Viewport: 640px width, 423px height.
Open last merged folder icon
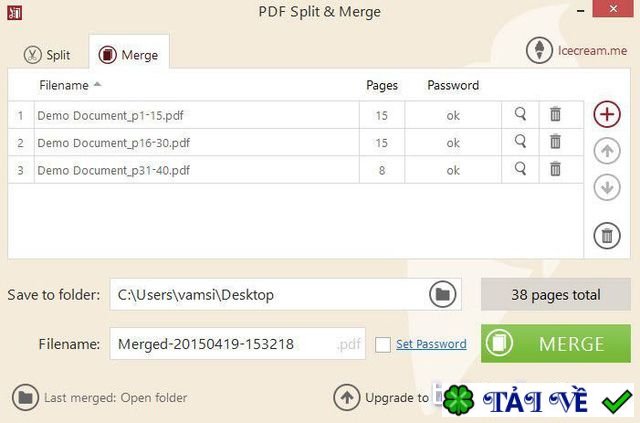pyautogui.click(x=25, y=397)
